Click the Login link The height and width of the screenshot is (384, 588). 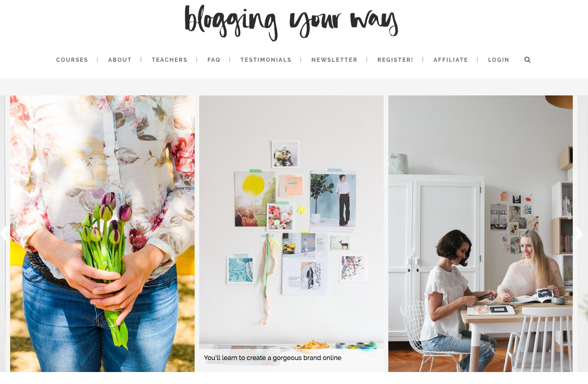click(x=499, y=60)
